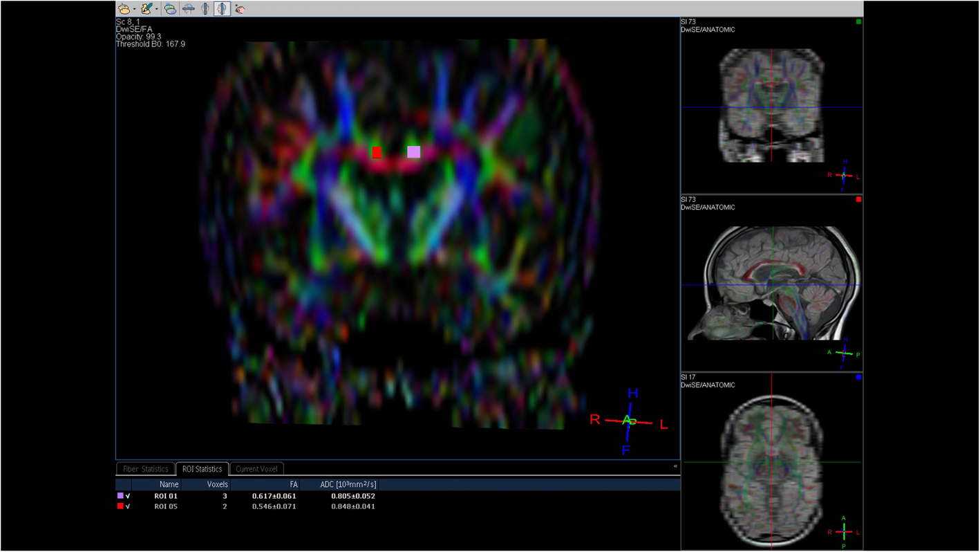Screen dimensions: 980x552
Task: Click the red ROI marker on brain
Action: (x=377, y=152)
